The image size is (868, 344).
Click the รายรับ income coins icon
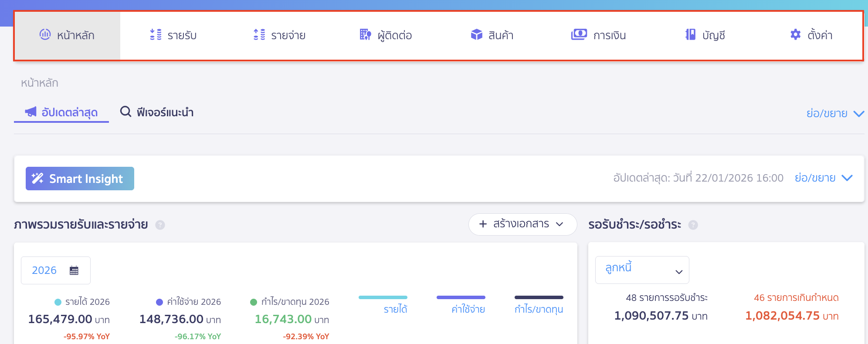tap(156, 34)
